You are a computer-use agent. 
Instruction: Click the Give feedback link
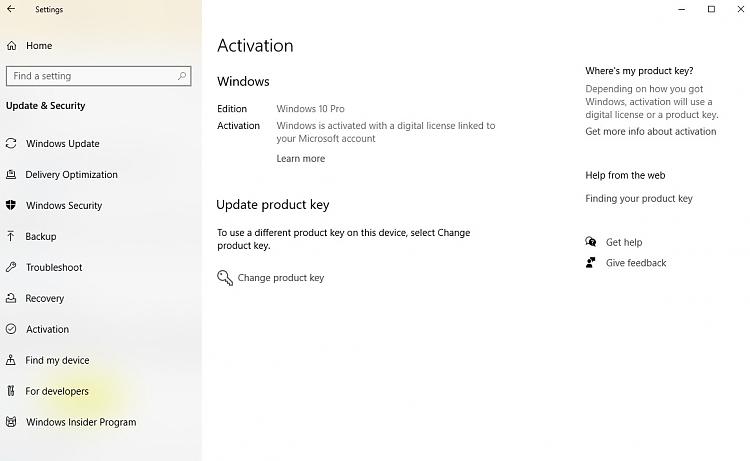pos(636,263)
